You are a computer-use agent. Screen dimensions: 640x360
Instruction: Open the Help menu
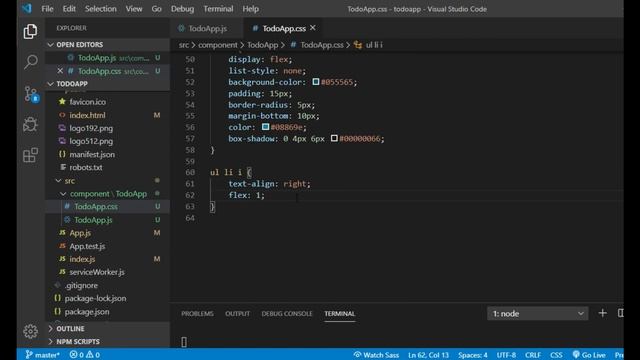[251, 9]
